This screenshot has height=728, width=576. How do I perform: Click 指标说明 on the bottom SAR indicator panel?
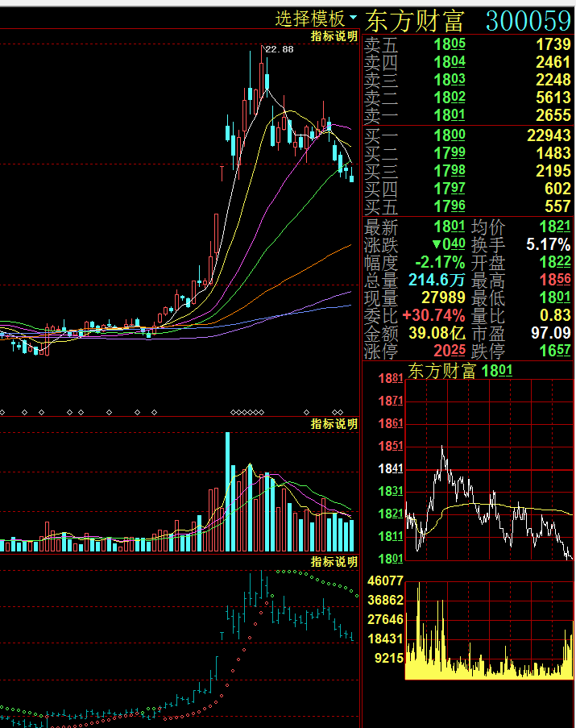pos(334,562)
